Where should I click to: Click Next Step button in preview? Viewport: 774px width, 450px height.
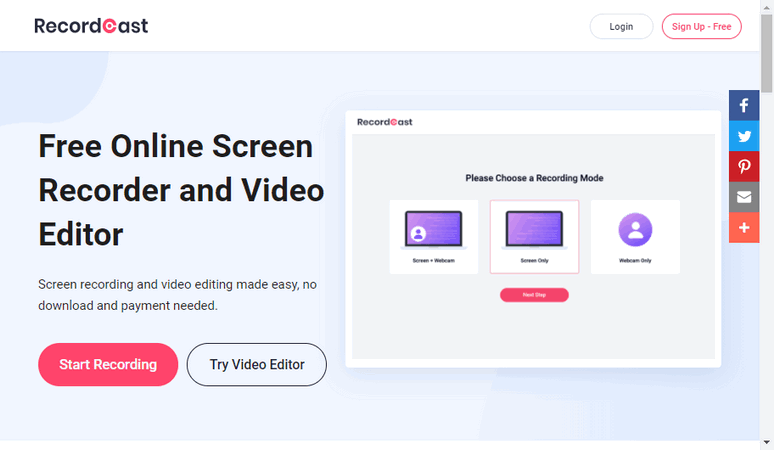point(534,295)
